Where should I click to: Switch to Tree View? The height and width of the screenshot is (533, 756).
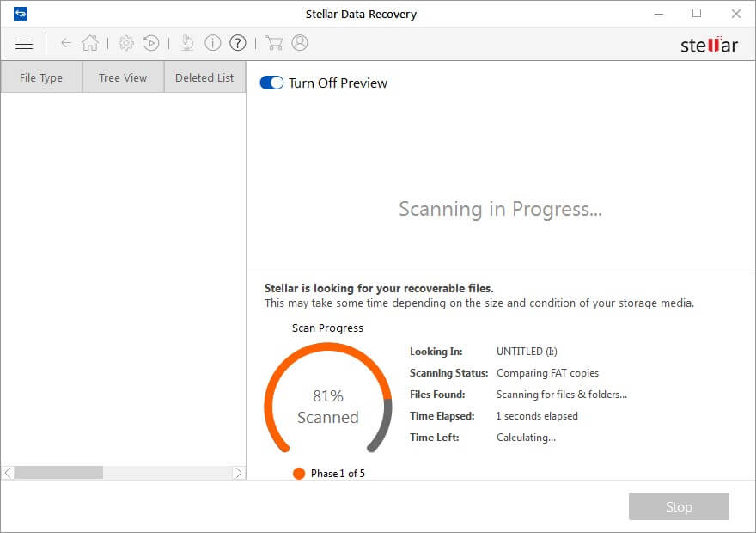(x=122, y=77)
